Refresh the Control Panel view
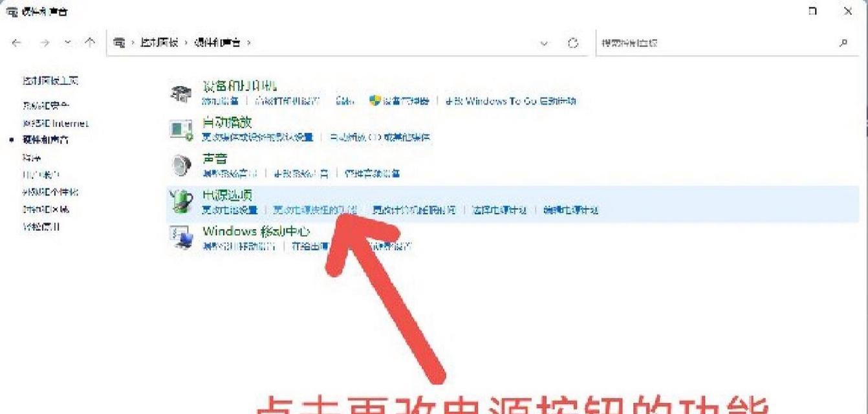This screenshot has width=868, height=414. tap(572, 43)
